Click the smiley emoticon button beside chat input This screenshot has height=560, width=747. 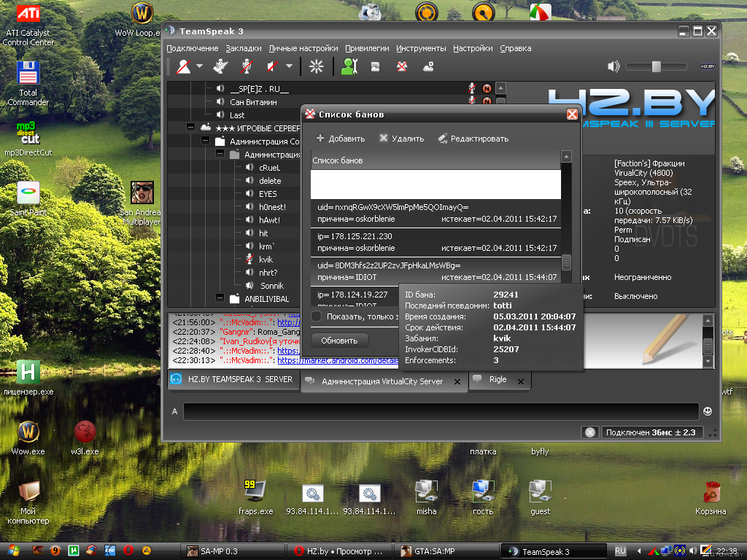707,411
